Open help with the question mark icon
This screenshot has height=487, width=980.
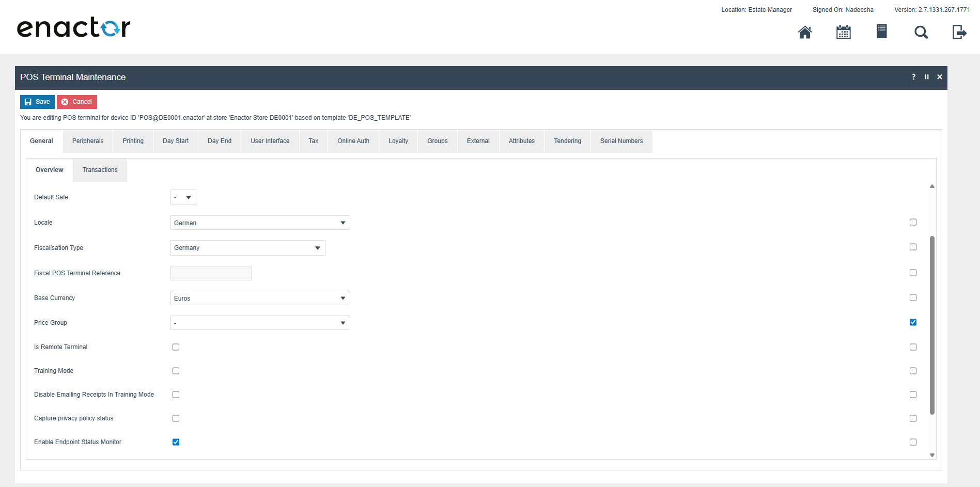click(x=914, y=77)
